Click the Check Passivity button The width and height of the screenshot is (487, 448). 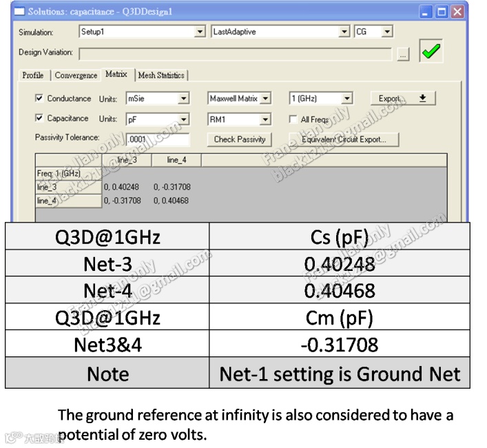coord(240,139)
